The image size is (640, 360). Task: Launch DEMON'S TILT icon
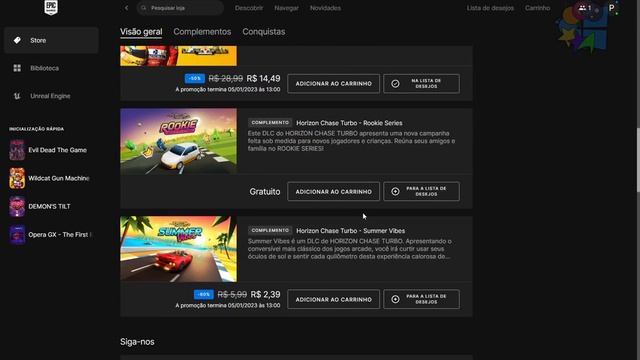point(17,206)
